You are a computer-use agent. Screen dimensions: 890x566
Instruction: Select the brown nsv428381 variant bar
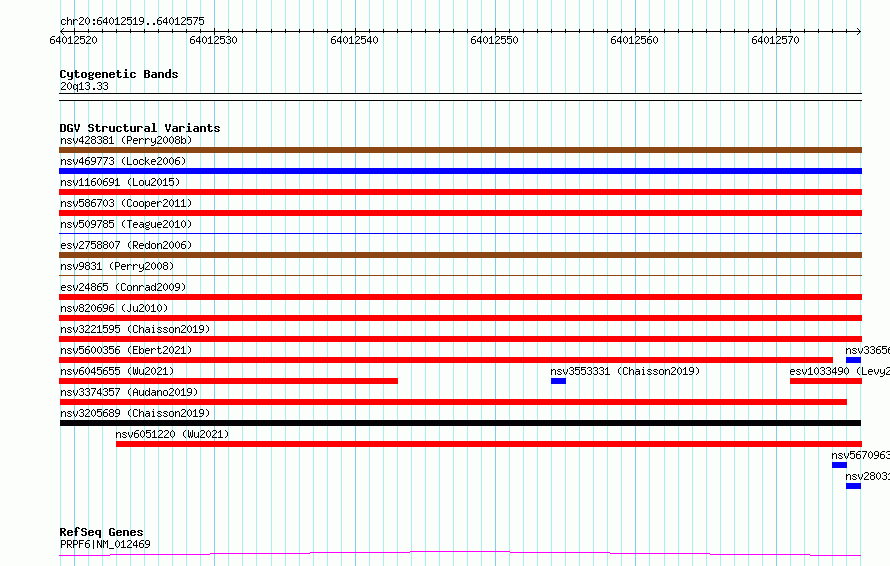(x=460, y=150)
